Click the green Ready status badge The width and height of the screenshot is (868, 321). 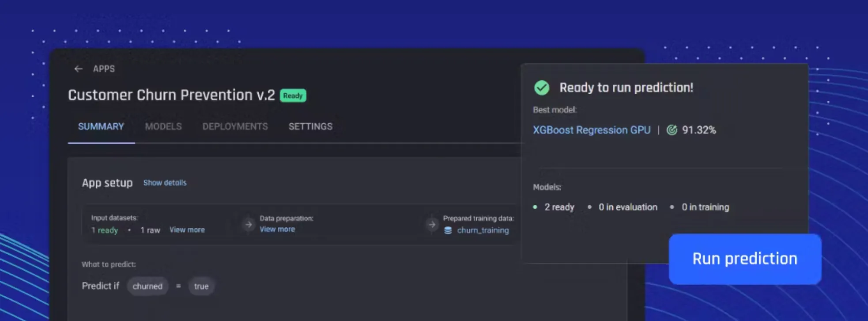[293, 96]
